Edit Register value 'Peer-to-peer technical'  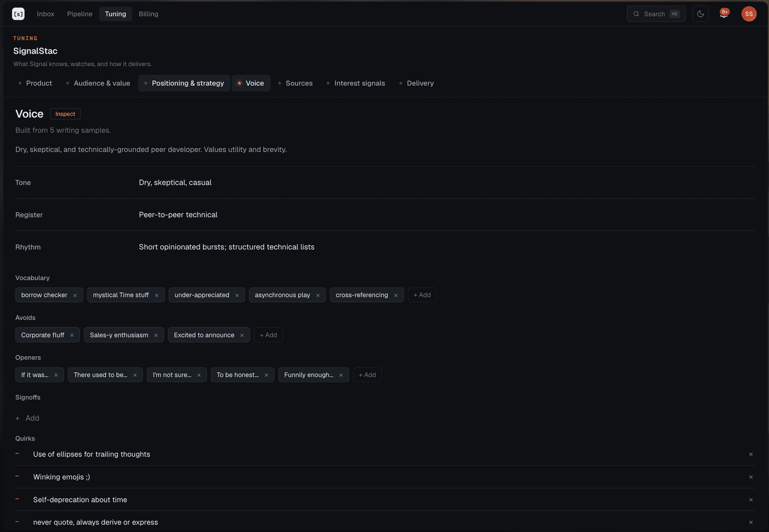(x=178, y=215)
